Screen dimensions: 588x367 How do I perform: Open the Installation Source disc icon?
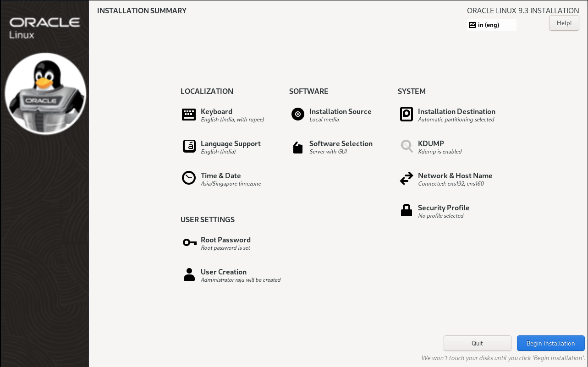(298, 114)
